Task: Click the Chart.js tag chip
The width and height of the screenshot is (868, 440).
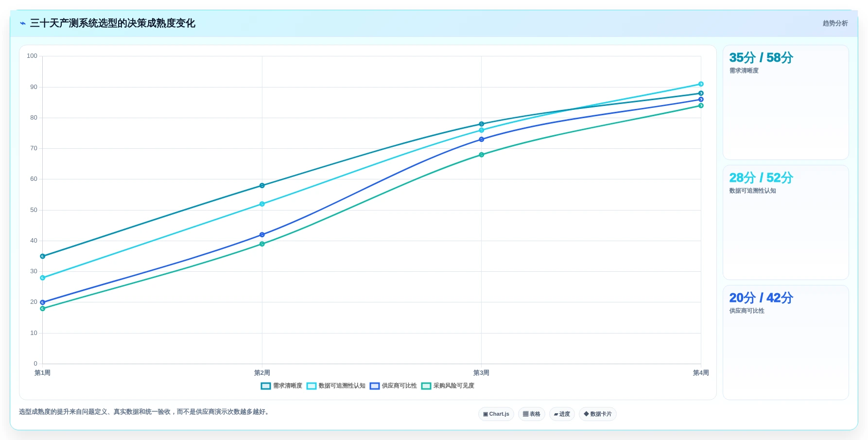Action: pyautogui.click(x=496, y=414)
